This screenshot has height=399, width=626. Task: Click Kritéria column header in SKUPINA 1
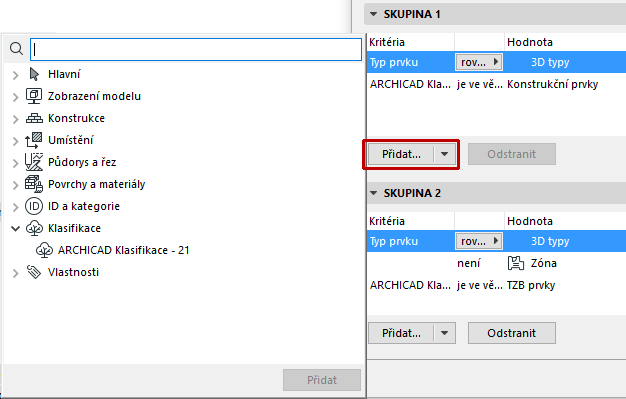[x=387, y=42]
